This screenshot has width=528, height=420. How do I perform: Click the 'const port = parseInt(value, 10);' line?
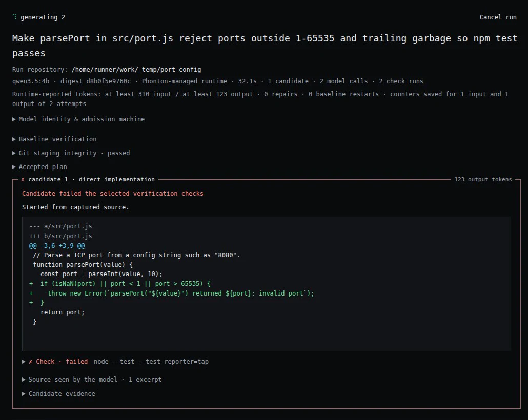coord(101,274)
